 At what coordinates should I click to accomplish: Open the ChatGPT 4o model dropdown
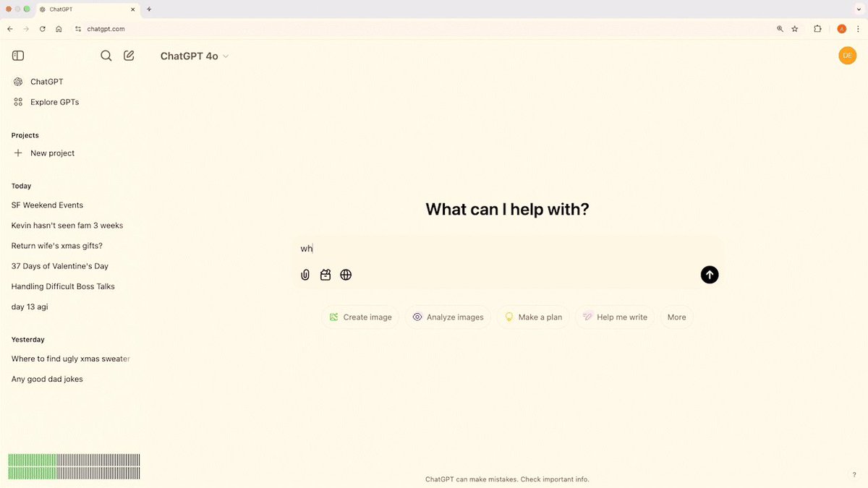(195, 56)
